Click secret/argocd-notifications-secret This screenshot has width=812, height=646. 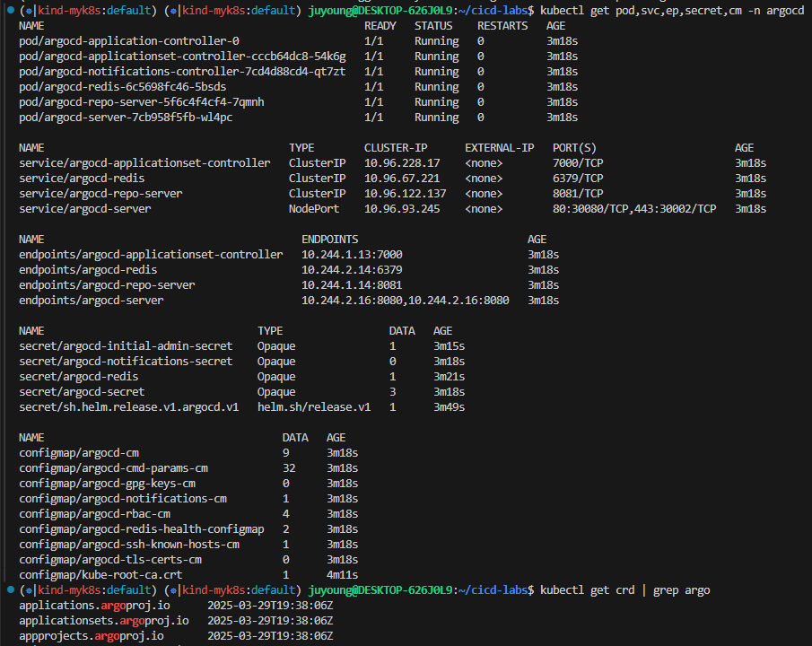point(126,361)
